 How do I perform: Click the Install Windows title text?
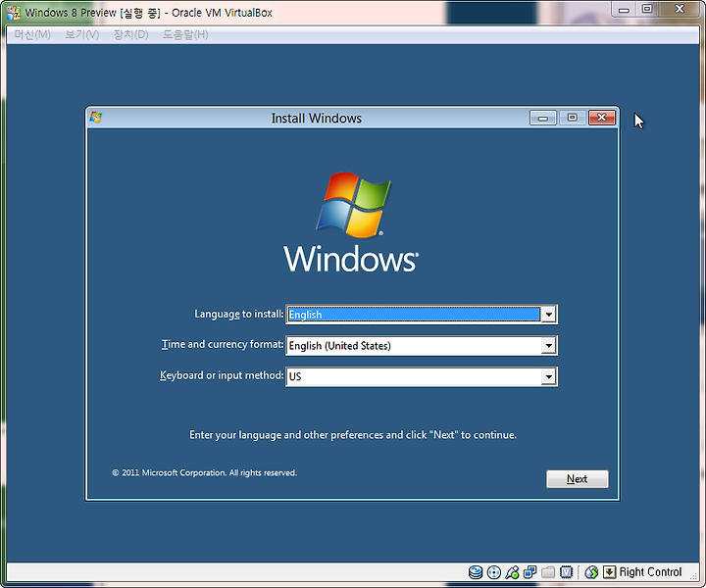click(x=316, y=119)
